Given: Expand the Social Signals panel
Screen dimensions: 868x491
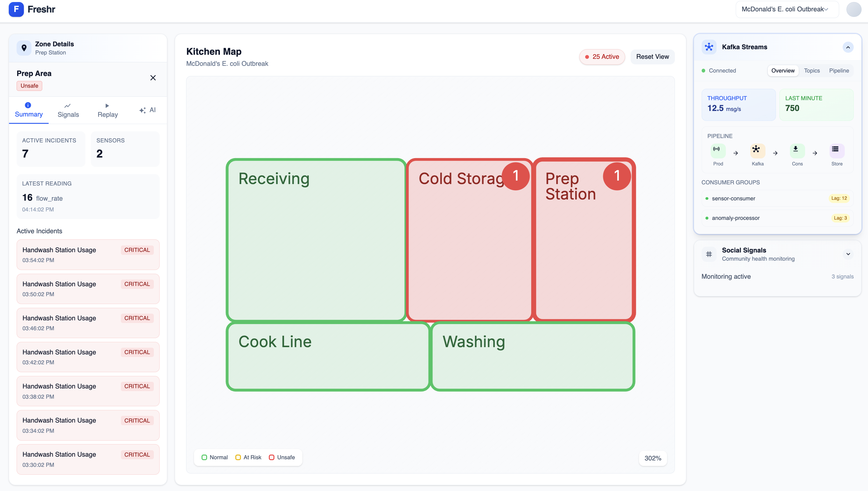Looking at the screenshot, I should click(847, 254).
